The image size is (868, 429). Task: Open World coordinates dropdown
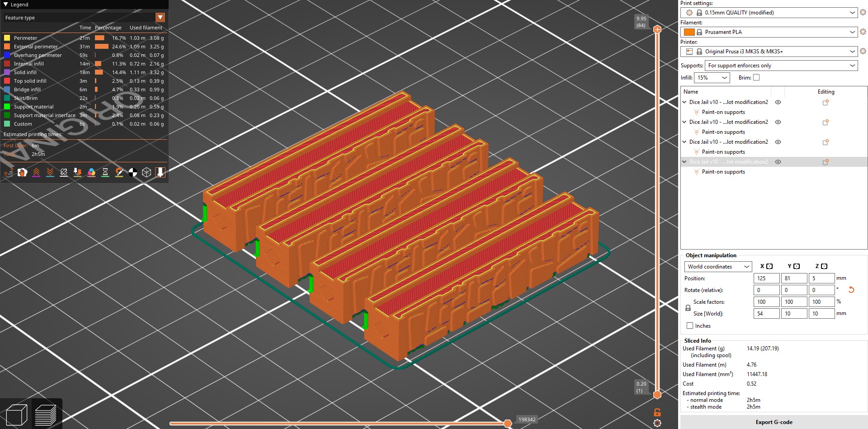(x=718, y=267)
